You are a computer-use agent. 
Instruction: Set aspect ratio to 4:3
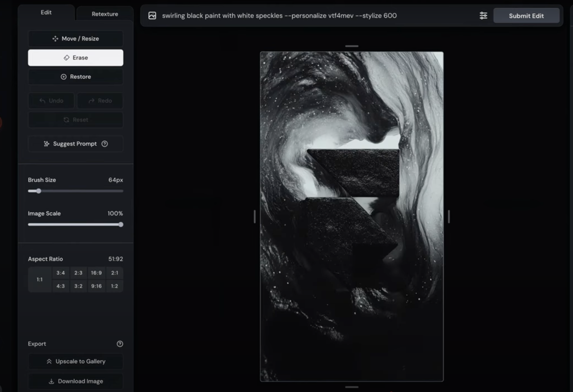[x=61, y=286]
